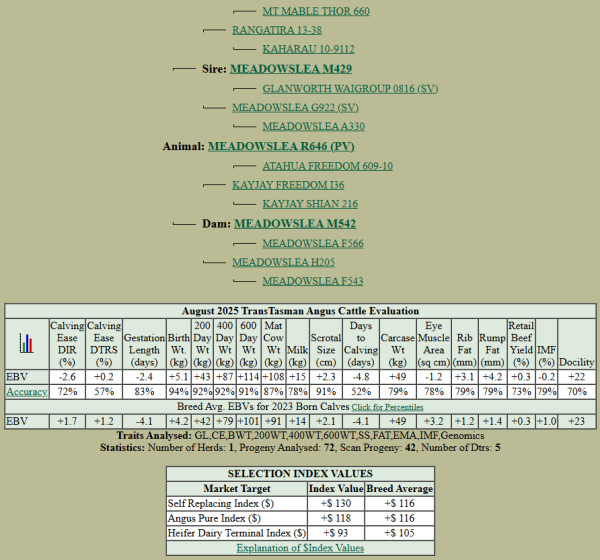This screenshot has height=560, width=600.
Task: Open the EBV bar chart graph icon
Action: coord(26,343)
